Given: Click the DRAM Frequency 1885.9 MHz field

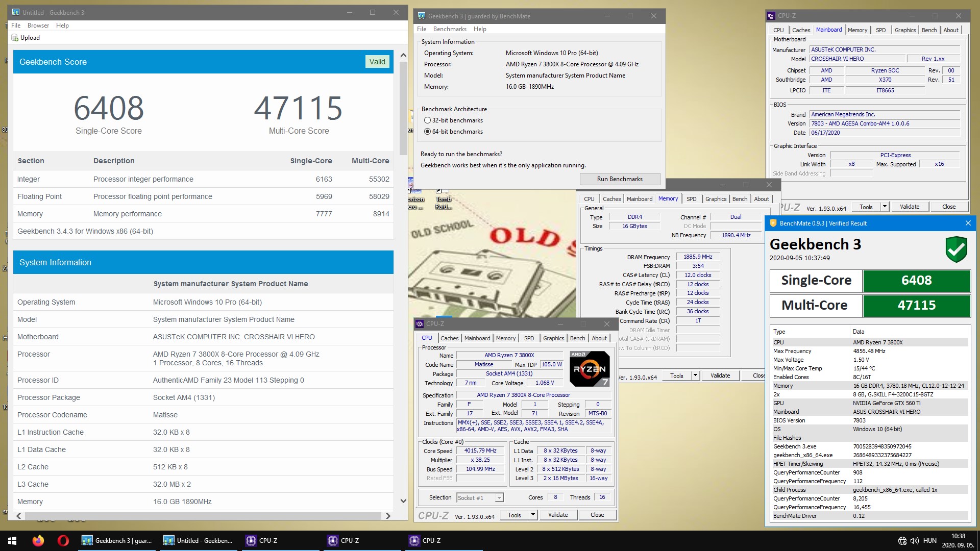Looking at the screenshot, I should click(x=698, y=257).
